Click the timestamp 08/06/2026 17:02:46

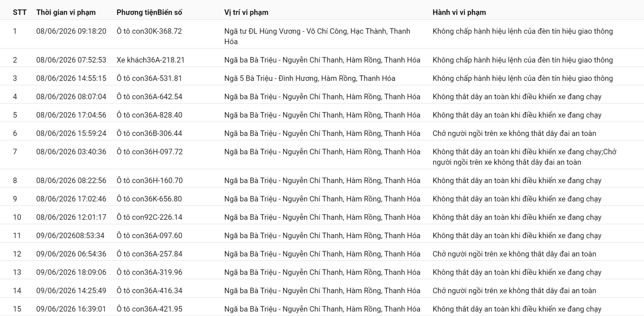(71, 199)
